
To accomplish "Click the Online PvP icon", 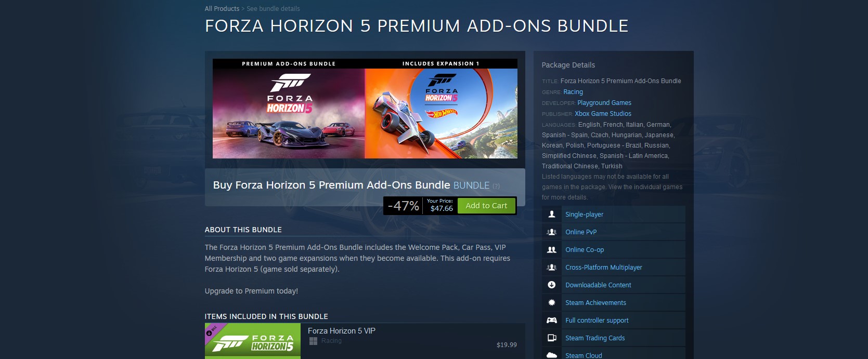I will pos(552,232).
